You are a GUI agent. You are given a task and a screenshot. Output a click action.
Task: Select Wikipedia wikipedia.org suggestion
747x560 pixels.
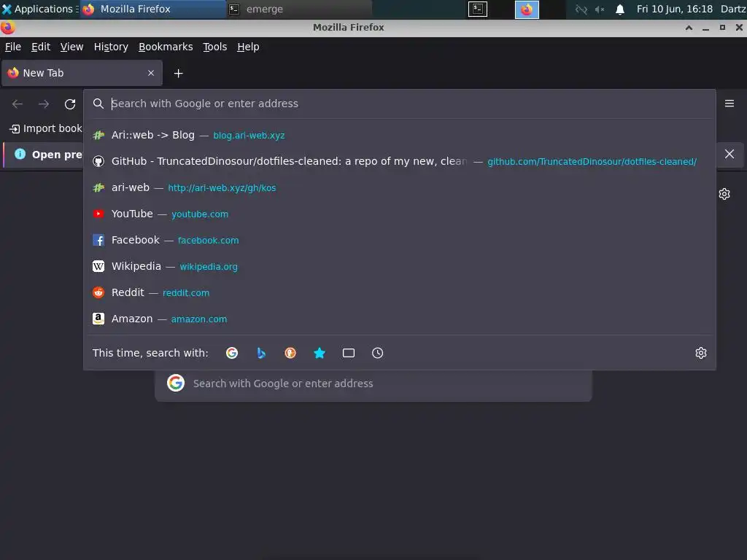tap(399, 266)
